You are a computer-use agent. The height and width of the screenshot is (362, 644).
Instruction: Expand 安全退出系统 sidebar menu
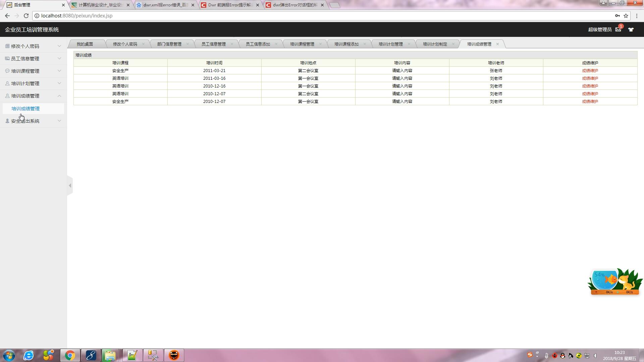click(x=33, y=121)
